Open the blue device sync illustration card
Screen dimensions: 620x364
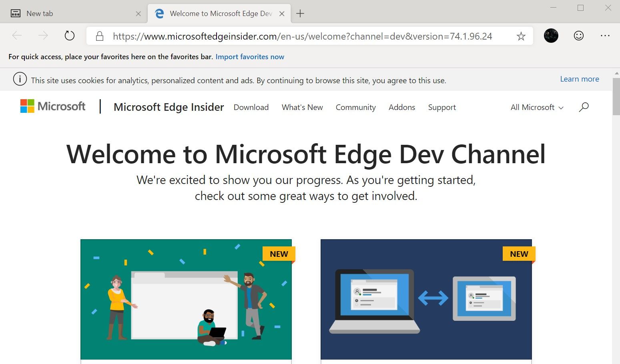click(426, 300)
